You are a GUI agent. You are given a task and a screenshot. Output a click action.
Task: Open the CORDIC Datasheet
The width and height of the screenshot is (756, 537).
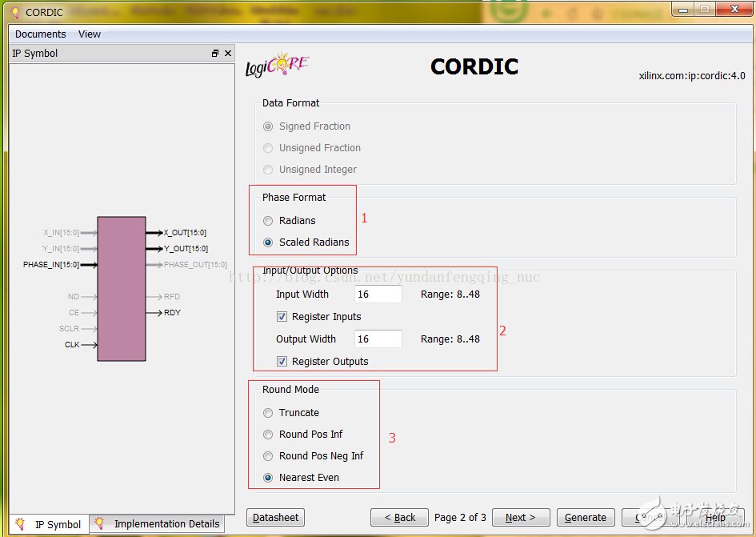275,518
